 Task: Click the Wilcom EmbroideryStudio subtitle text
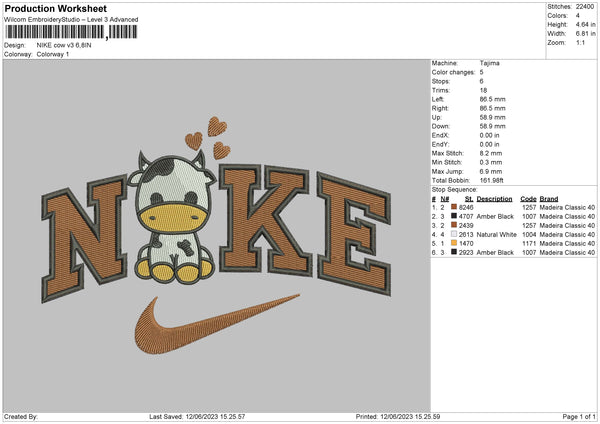71,20
